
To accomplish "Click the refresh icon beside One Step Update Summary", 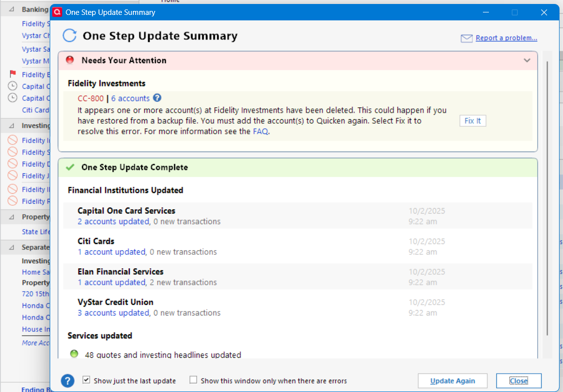I will 70,35.
